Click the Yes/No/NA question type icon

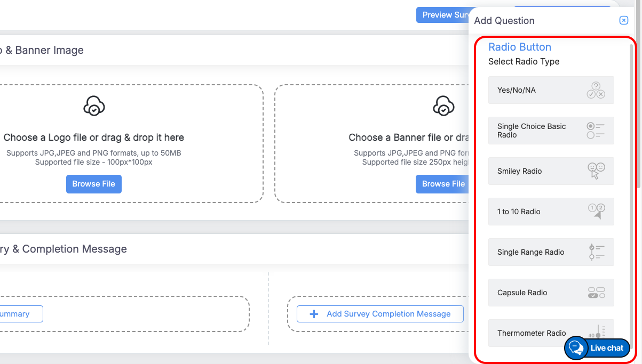click(x=596, y=90)
